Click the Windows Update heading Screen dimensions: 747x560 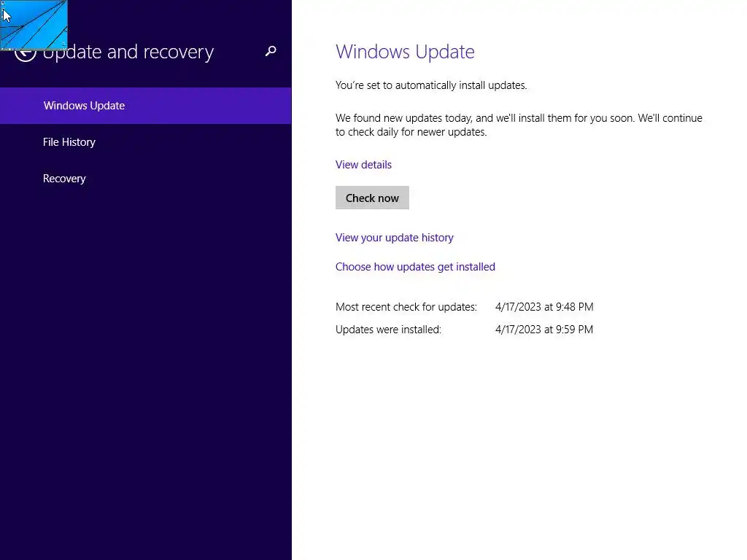(405, 52)
